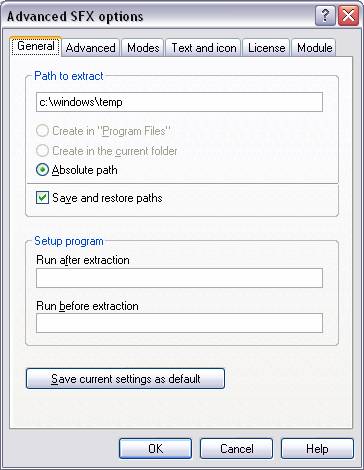Screen dimensions: 364x470
Task: Open the Text and icon tab
Action: [204, 48]
